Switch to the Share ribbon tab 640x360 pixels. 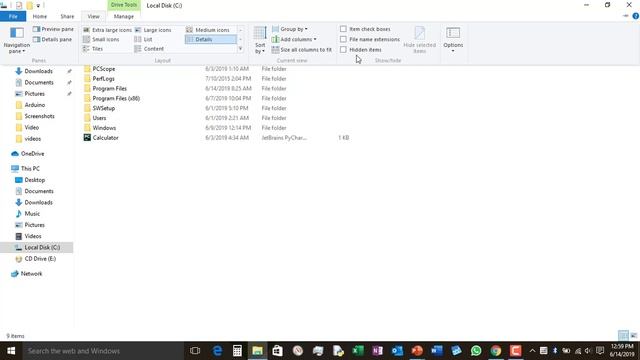[67, 16]
